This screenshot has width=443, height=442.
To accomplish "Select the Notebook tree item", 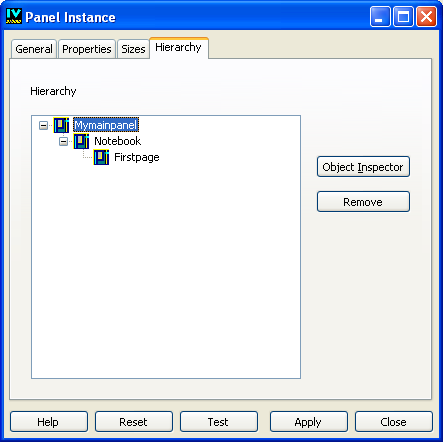I will (x=117, y=141).
